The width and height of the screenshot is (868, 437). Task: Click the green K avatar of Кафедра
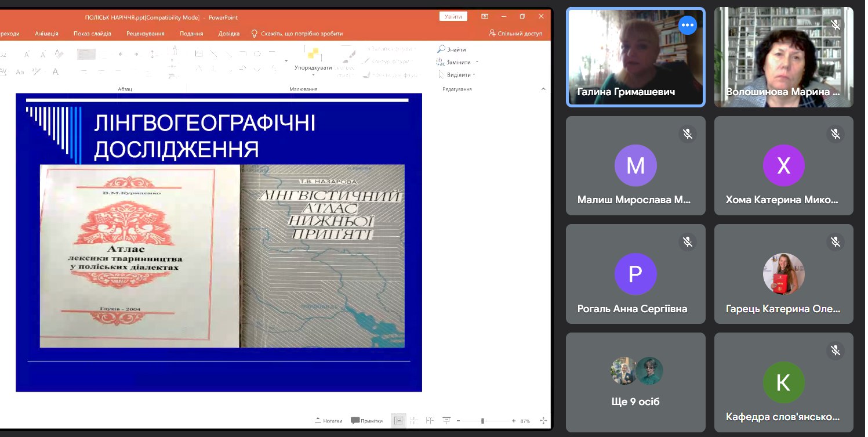pyautogui.click(x=784, y=382)
